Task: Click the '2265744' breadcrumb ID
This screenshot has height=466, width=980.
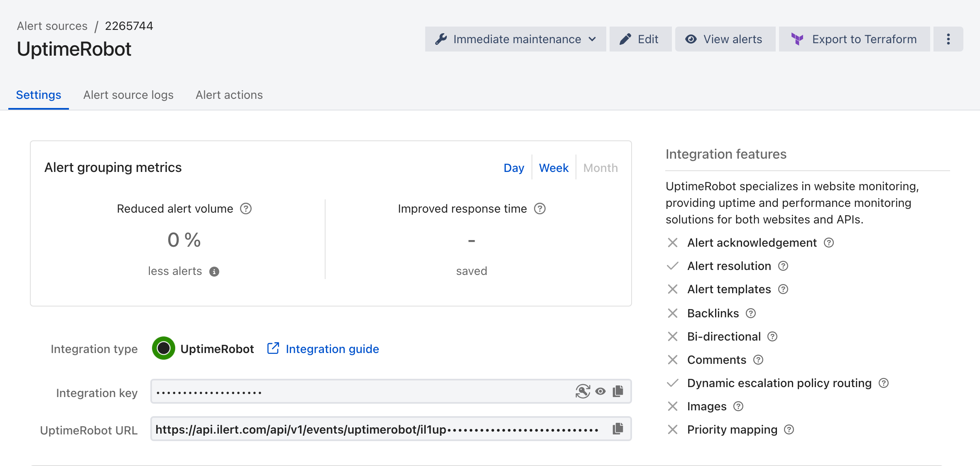Action: click(x=129, y=26)
